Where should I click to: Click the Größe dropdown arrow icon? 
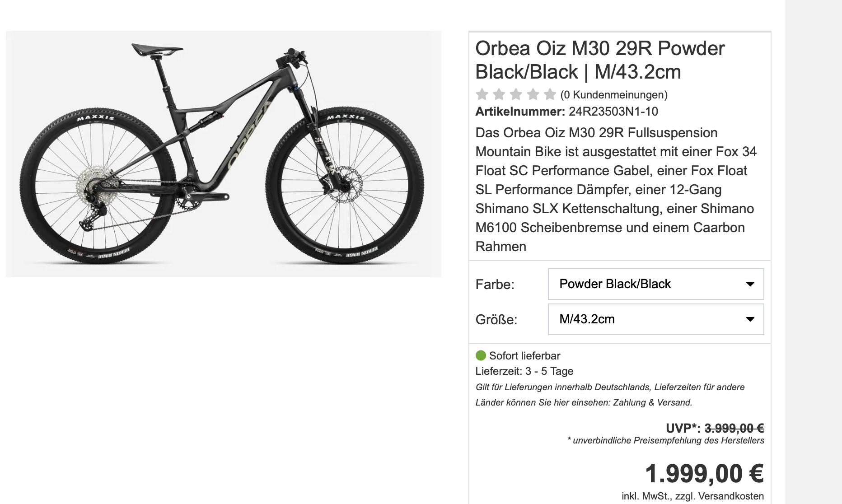tap(750, 319)
